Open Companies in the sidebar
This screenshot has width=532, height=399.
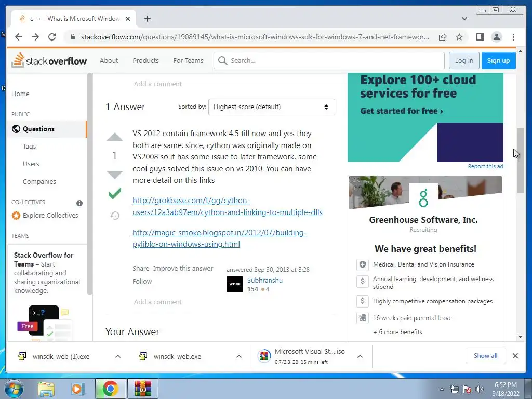[39, 181]
